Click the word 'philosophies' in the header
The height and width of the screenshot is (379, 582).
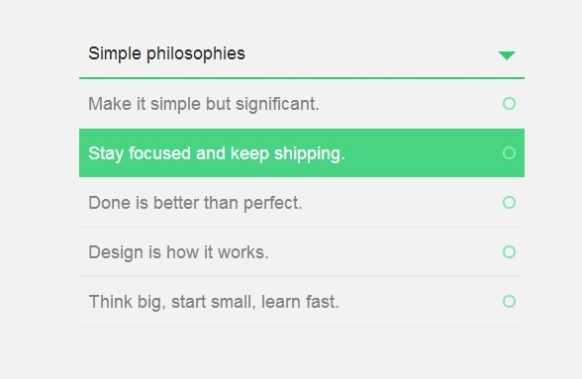click(196, 55)
